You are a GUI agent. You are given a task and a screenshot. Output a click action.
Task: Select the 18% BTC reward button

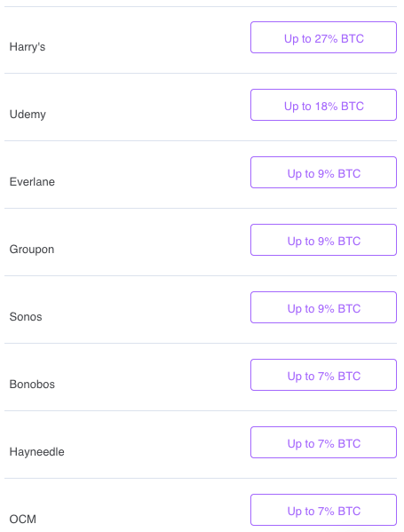323,105
